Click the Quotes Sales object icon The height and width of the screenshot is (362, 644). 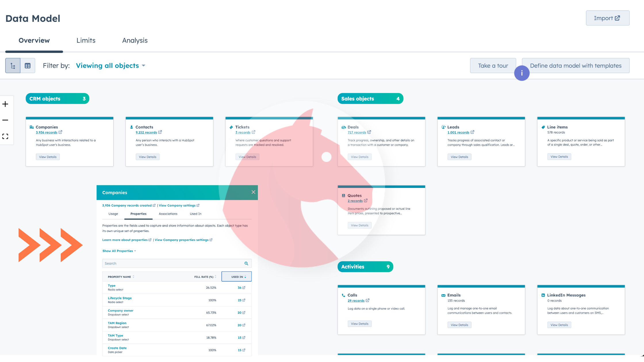[344, 195]
